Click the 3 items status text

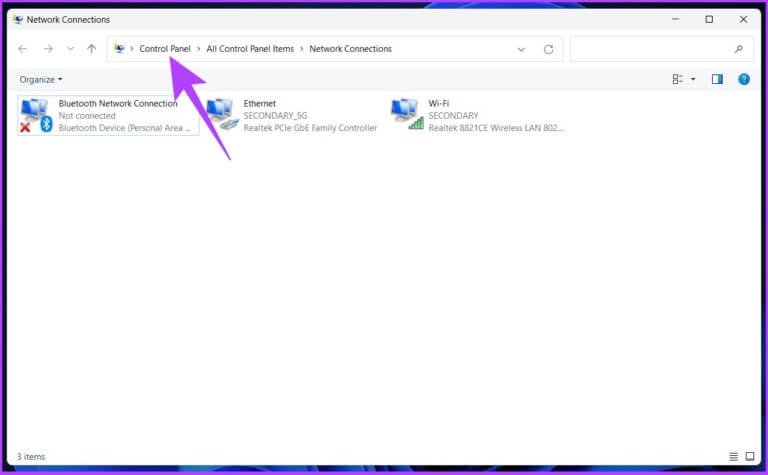pyautogui.click(x=31, y=456)
